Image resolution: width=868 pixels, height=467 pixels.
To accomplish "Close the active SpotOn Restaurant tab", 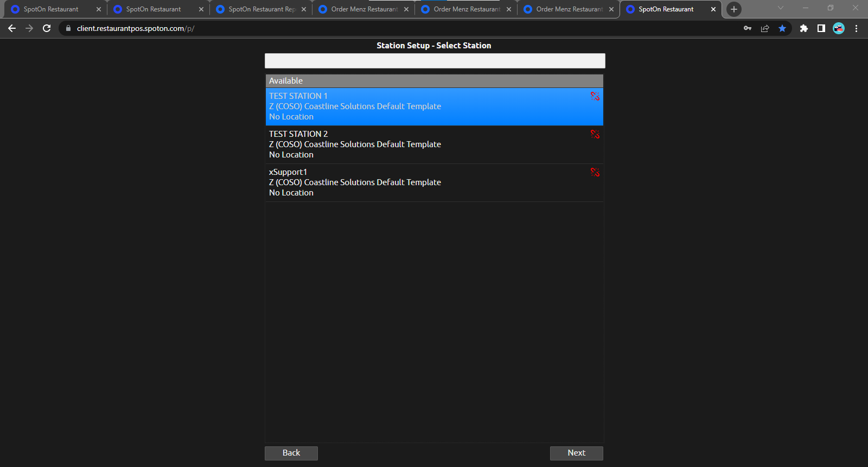I will pyautogui.click(x=713, y=9).
